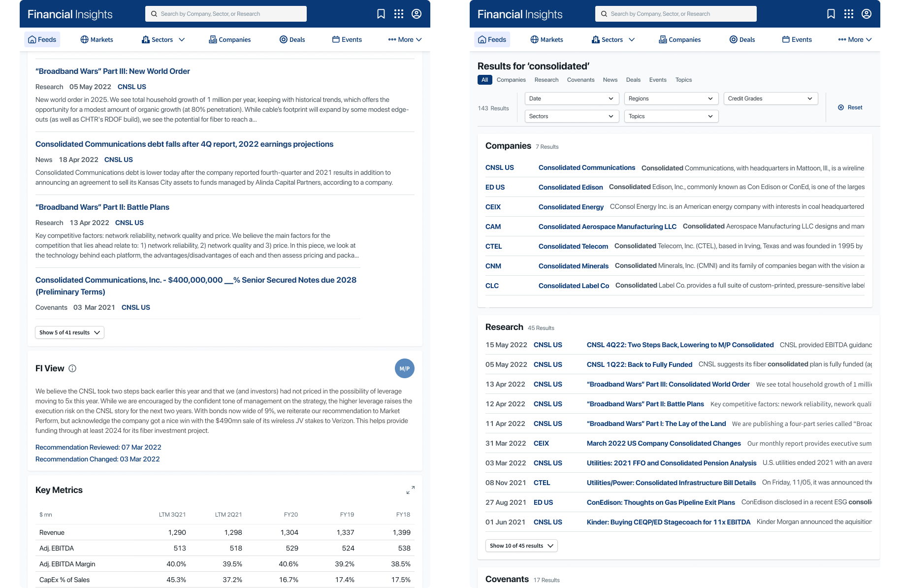
Task: Expand Show 10 of 45 results dropdown
Action: pos(521,546)
